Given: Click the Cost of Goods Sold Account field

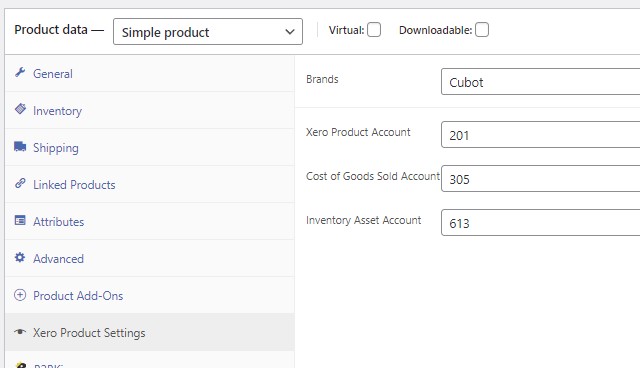Looking at the screenshot, I should pyautogui.click(x=540, y=178).
